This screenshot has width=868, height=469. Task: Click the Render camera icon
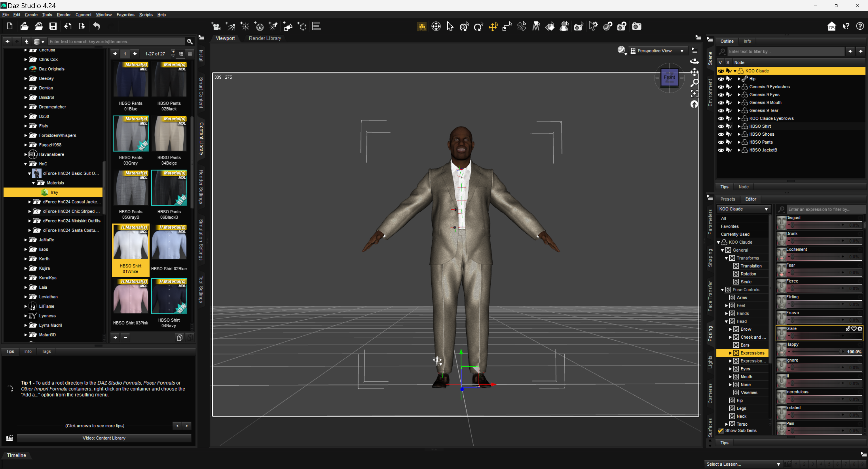[636, 26]
